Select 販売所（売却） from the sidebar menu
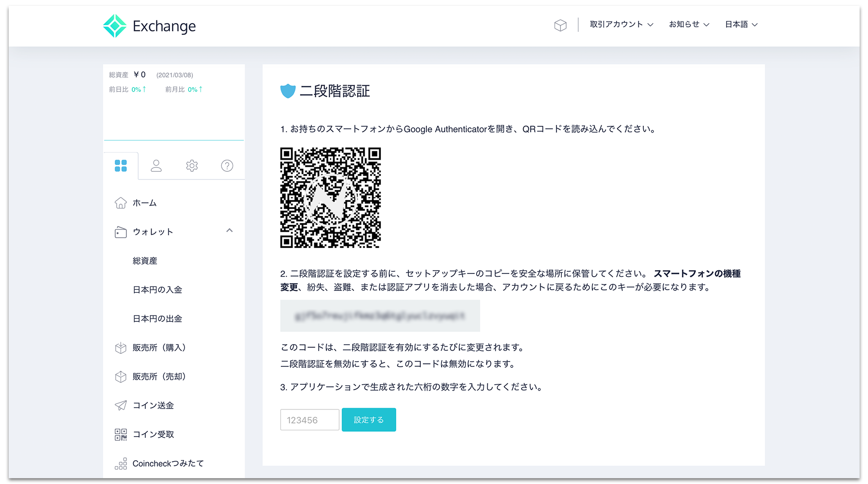 pos(160,377)
